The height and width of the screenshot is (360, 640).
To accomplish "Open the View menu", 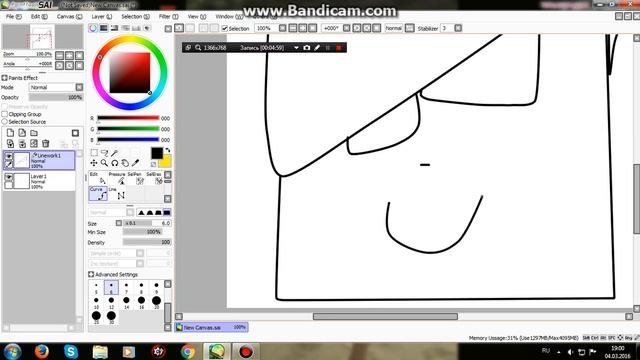I will 197,17.
